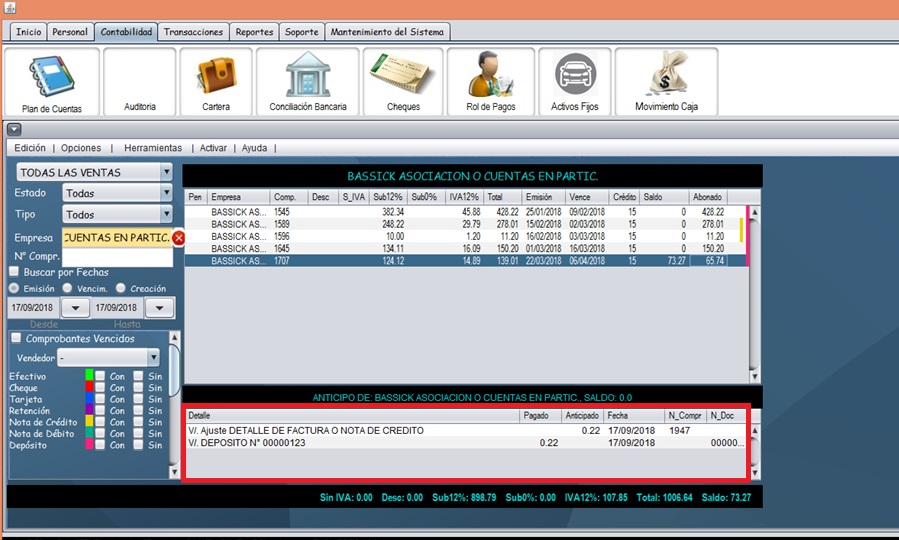Viewport: 899px width, 540px height.
Task: Open the Cheques module
Action: click(403, 83)
